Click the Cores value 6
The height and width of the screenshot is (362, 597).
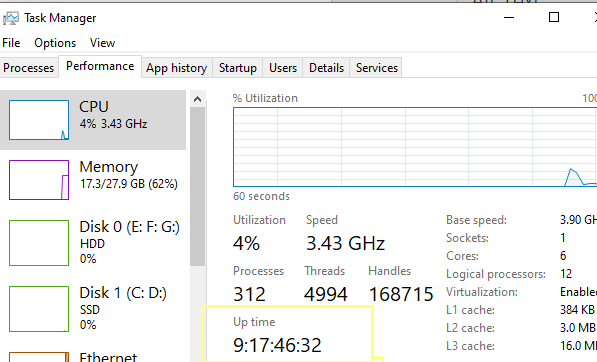tap(563, 256)
